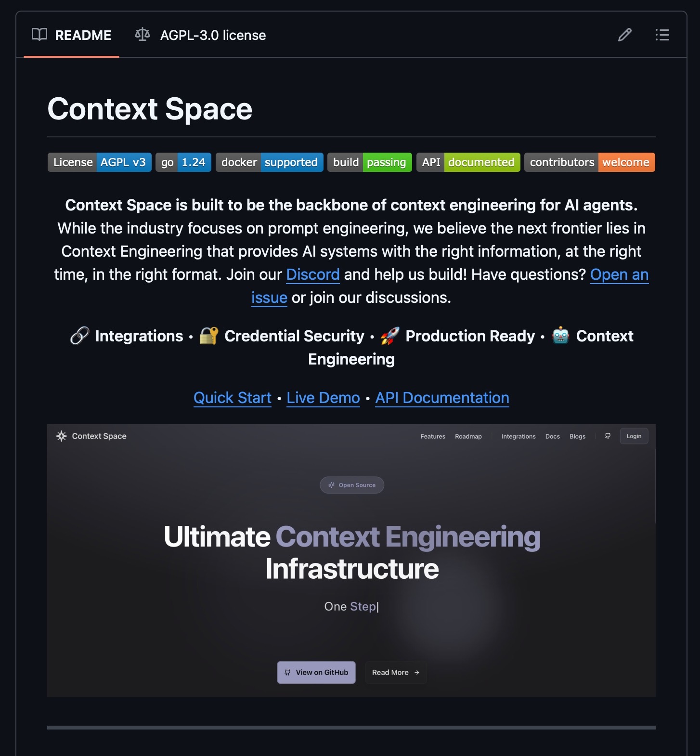Image resolution: width=700 pixels, height=756 pixels.
Task: Click the pencil edit README icon
Action: [624, 35]
